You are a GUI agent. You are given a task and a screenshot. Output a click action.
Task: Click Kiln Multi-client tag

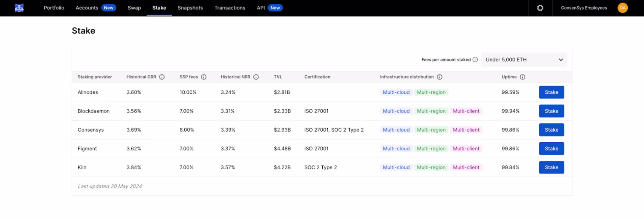point(466,168)
